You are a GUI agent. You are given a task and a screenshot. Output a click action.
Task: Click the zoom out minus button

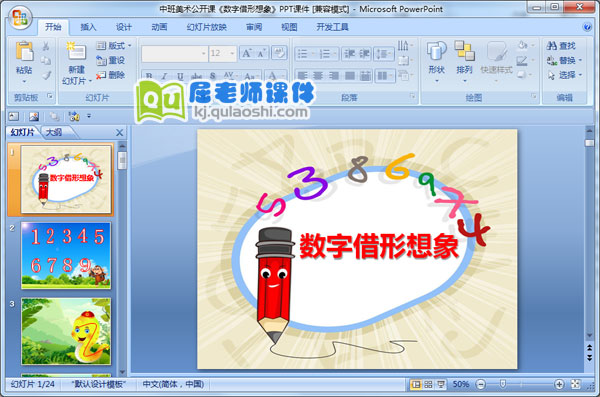[481, 384]
